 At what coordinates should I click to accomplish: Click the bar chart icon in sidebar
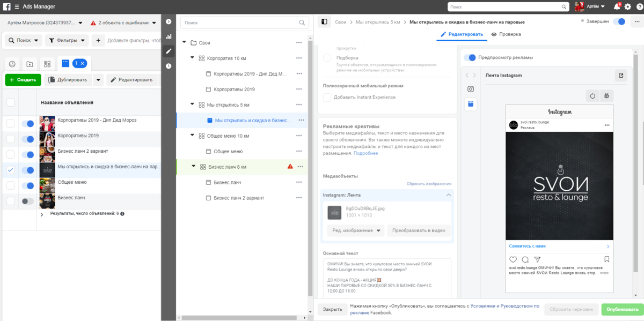coord(169,36)
